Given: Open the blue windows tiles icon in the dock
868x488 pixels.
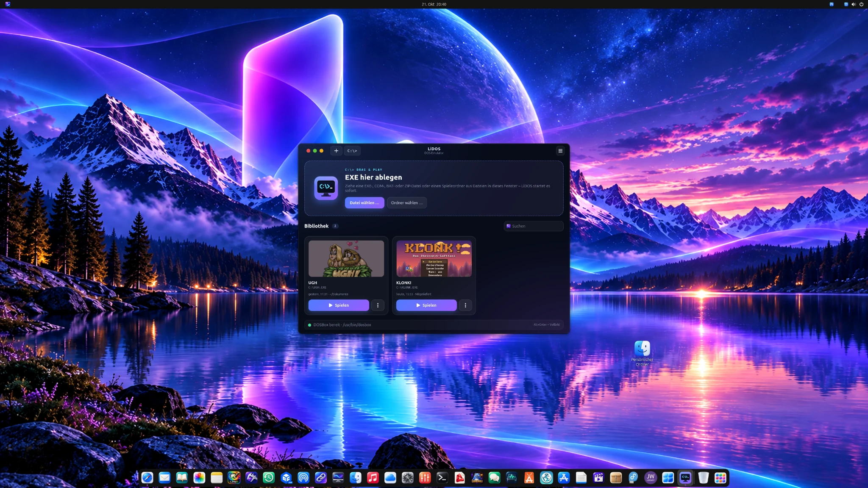Looking at the screenshot, I should [x=668, y=478].
